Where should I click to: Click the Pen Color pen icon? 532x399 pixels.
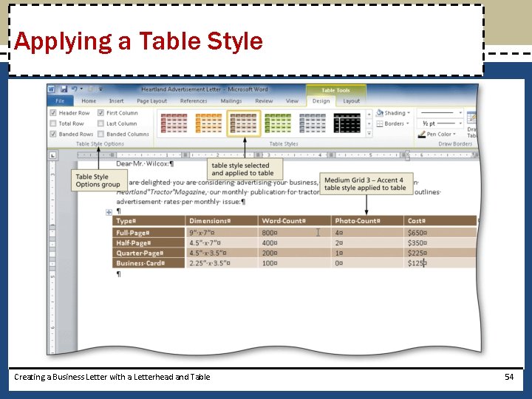coord(422,134)
